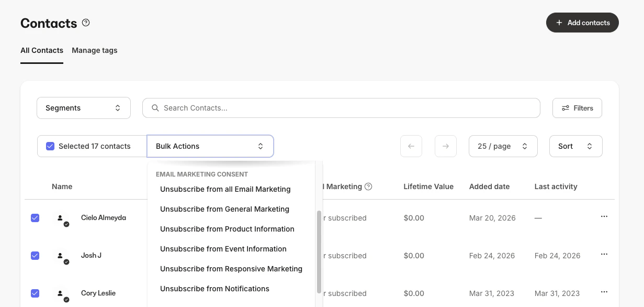Open the Segments dropdown

tap(84, 108)
